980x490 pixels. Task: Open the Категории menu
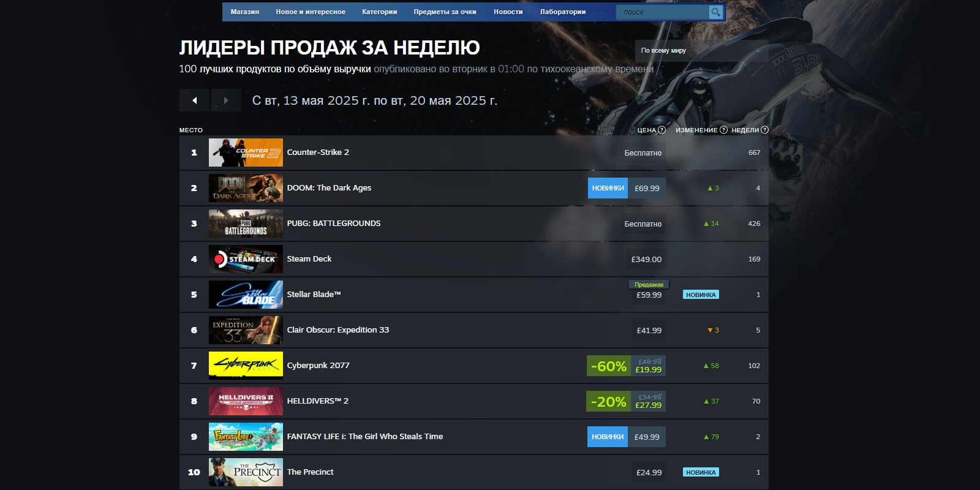click(x=380, y=12)
